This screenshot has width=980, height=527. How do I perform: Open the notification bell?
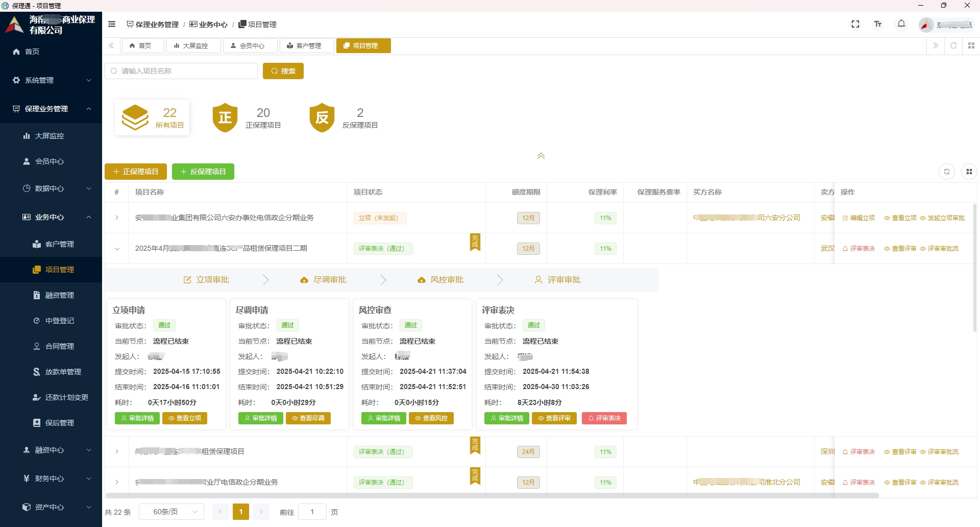(x=901, y=24)
